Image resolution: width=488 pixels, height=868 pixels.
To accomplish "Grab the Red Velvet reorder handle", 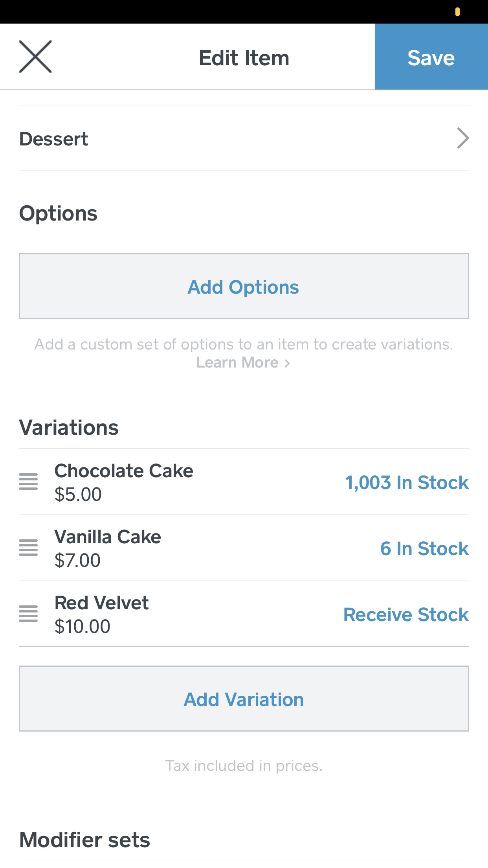I will click(28, 614).
